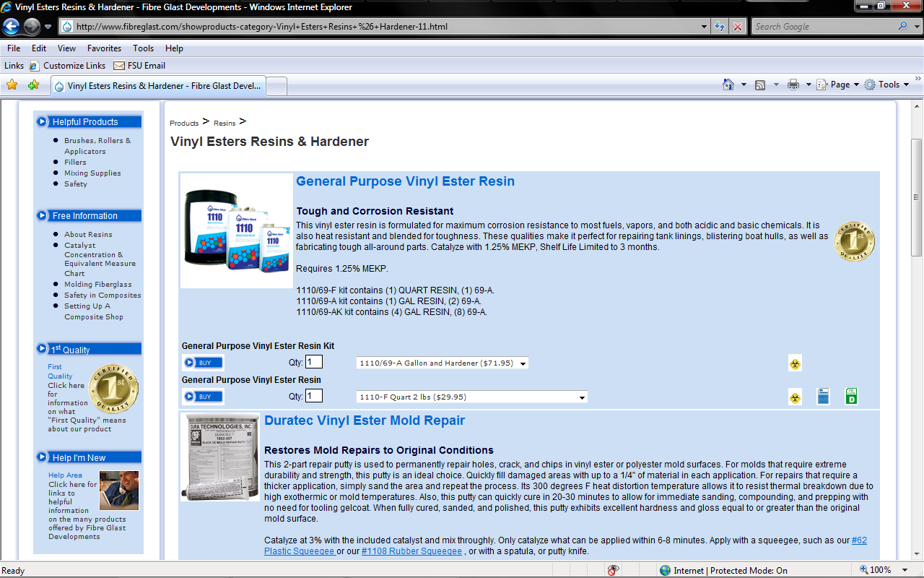Click the vertical scrollbar down arrow

tap(917, 556)
